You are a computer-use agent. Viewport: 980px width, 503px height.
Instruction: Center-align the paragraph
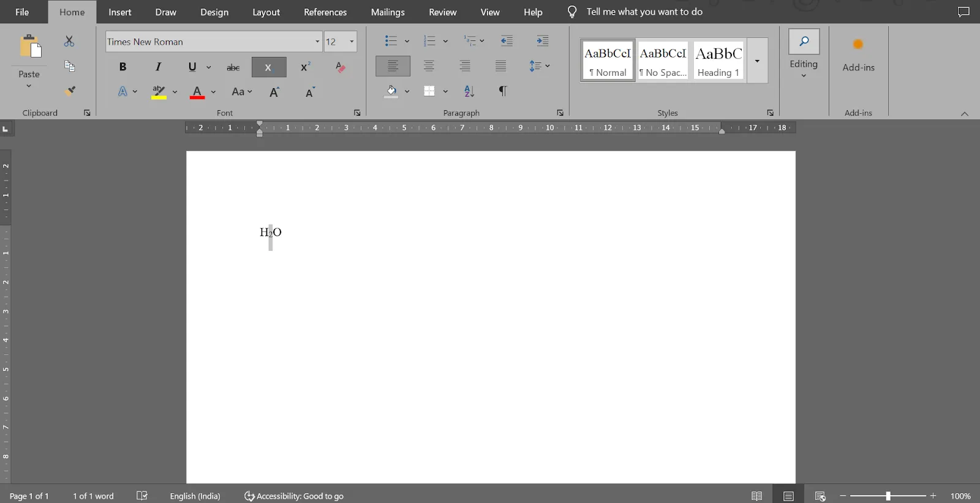[429, 66]
